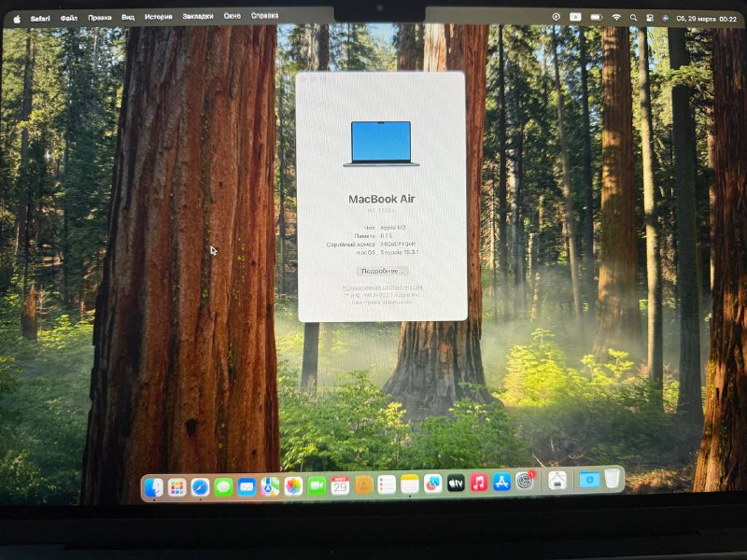Open Maps from the Dock
This screenshot has height=560, width=747.
pos(270,486)
